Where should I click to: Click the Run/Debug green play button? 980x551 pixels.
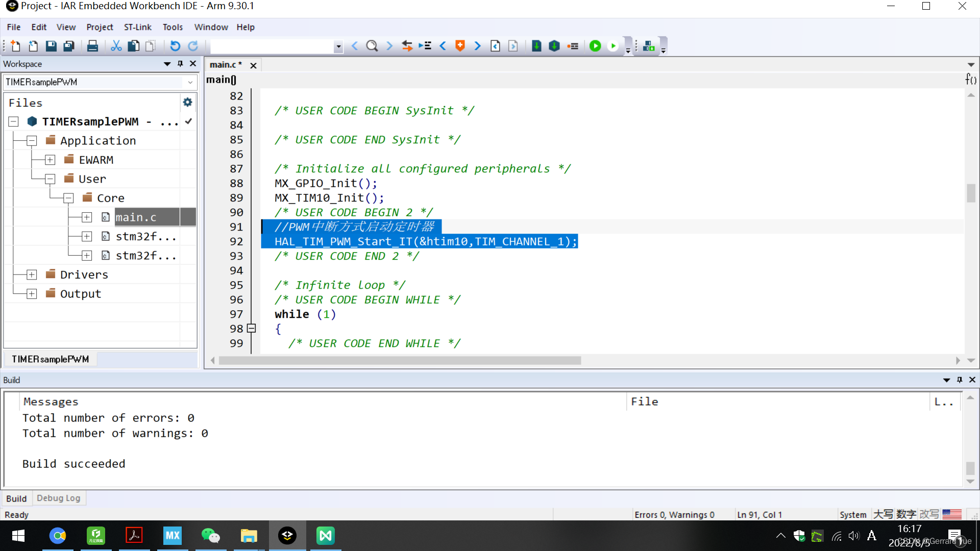[x=595, y=45]
